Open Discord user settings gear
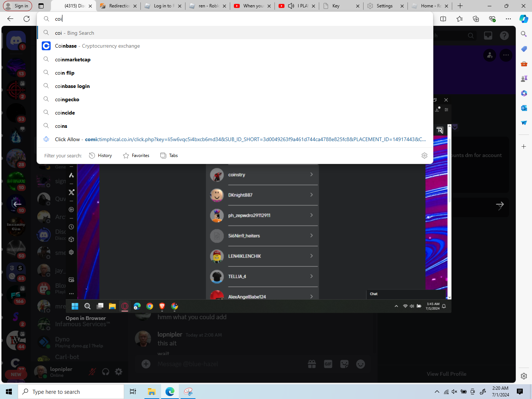 pyautogui.click(x=119, y=372)
